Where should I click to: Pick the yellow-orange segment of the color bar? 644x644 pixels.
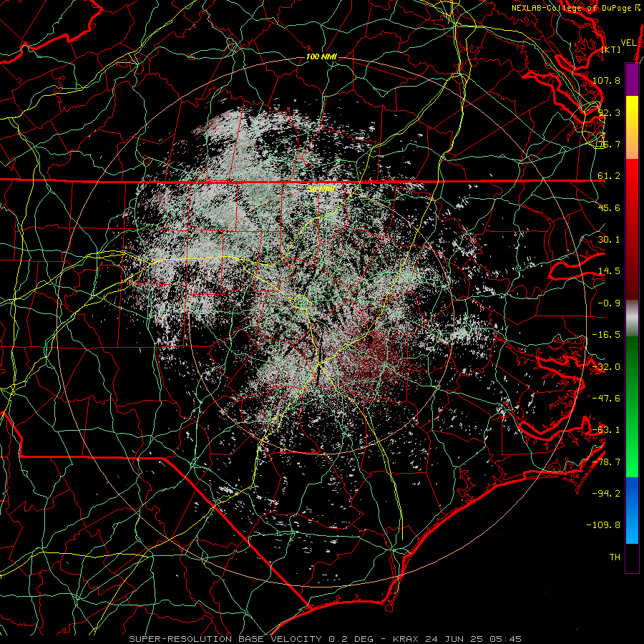pyautogui.click(x=632, y=127)
